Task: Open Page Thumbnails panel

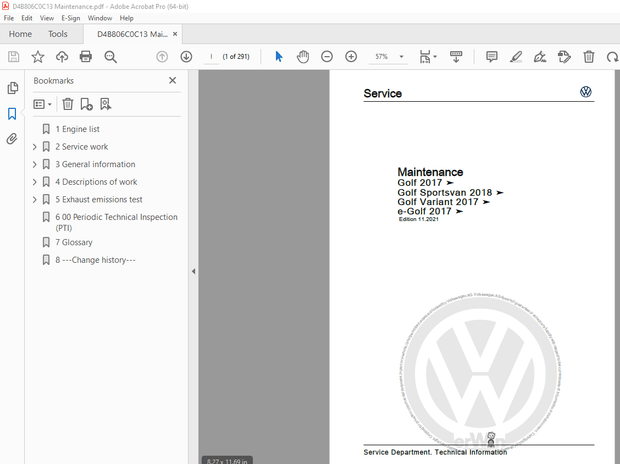Action: coord(13,88)
